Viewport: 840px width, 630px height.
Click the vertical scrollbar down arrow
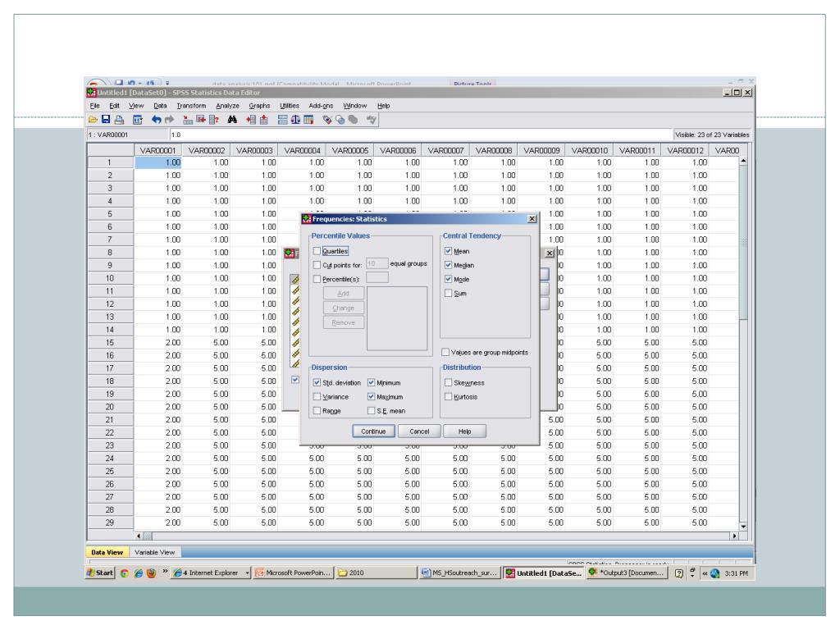point(743,527)
